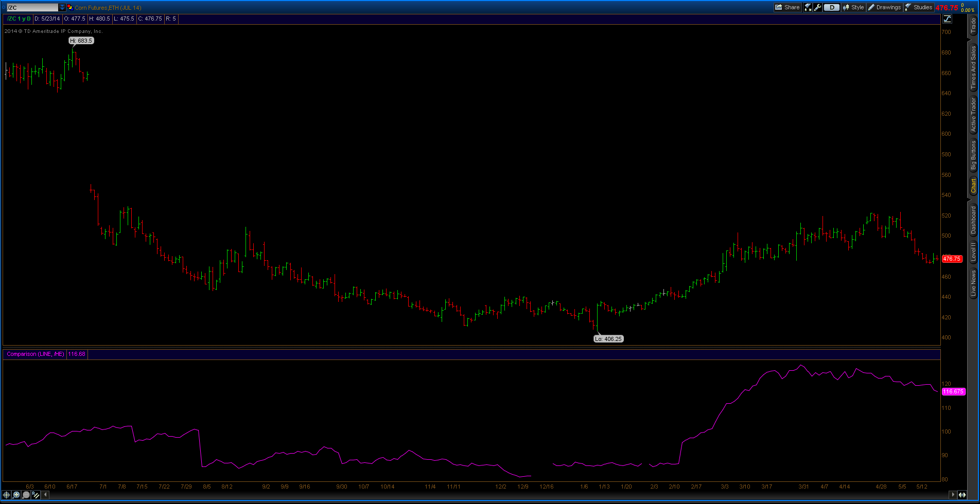The height and width of the screenshot is (504, 980).
Task: Click the red 476.75 price axis label
Action: [952, 259]
